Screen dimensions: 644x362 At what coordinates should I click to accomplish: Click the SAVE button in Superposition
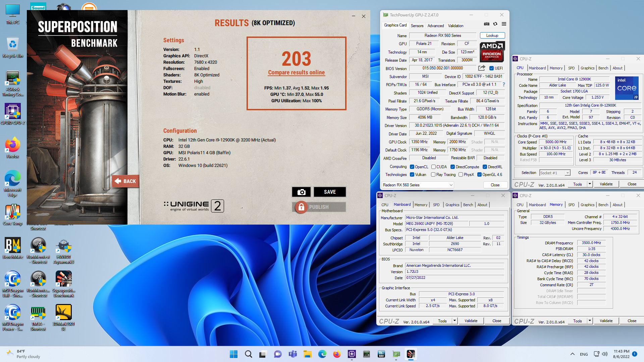coord(330,192)
